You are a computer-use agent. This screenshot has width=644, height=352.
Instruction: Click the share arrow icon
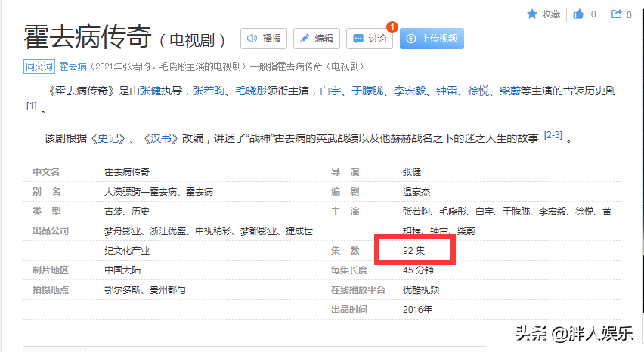[x=617, y=14]
